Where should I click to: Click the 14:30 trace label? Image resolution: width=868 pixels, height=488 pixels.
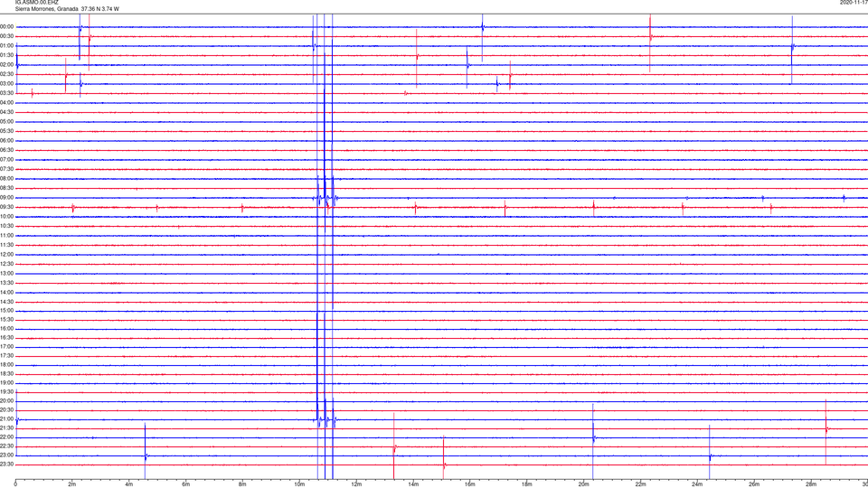[x=7, y=302]
